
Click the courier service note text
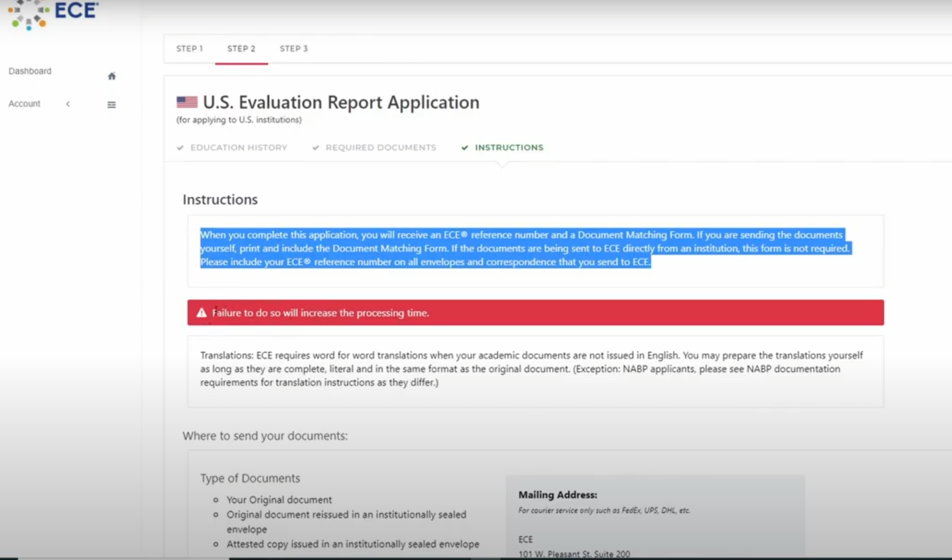pos(604,510)
